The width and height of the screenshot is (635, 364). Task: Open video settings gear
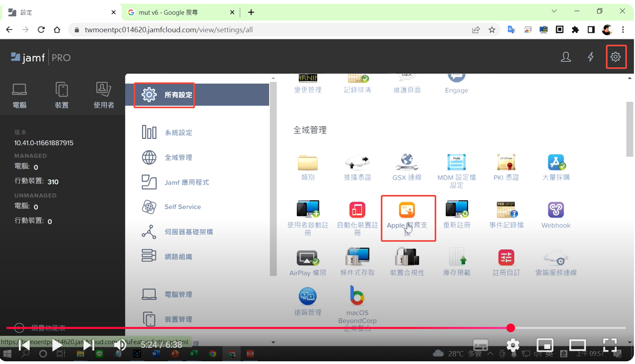coord(513,345)
